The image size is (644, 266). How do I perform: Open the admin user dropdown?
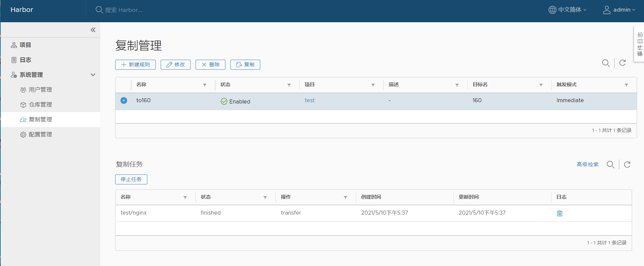[x=619, y=10]
